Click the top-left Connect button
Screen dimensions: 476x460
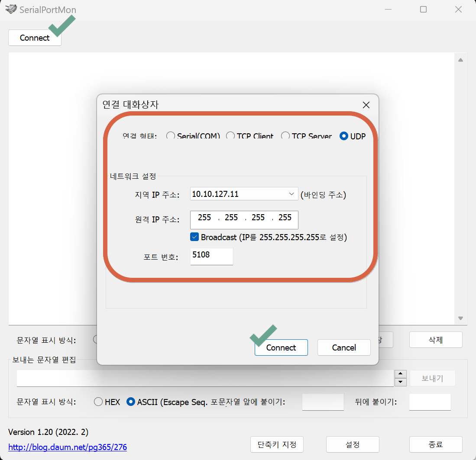click(35, 38)
